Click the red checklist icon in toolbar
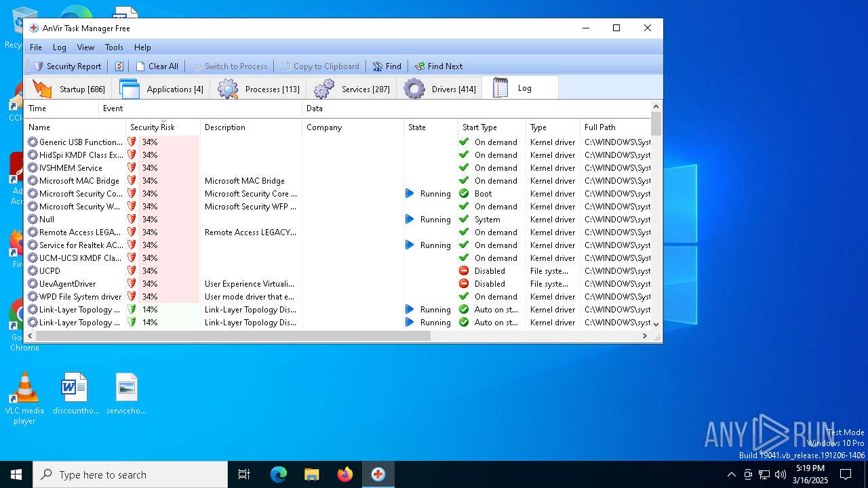This screenshot has width=868, height=488. (x=119, y=66)
